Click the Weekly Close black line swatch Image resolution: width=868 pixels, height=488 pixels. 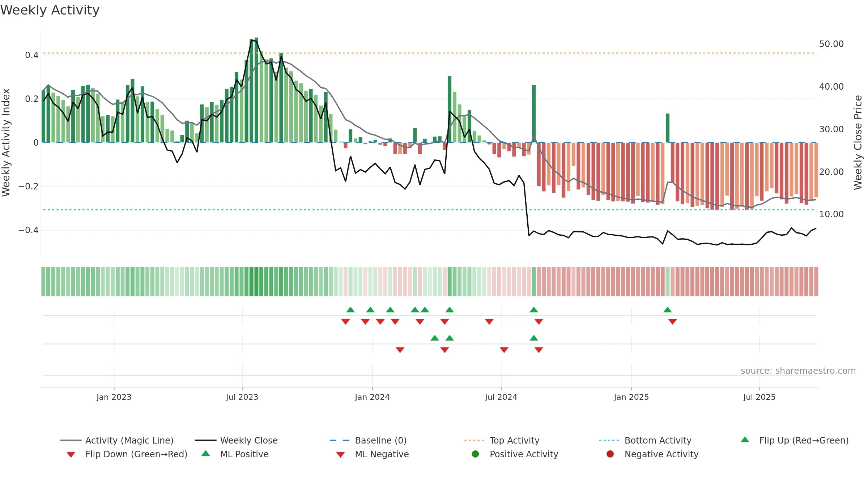click(205, 440)
